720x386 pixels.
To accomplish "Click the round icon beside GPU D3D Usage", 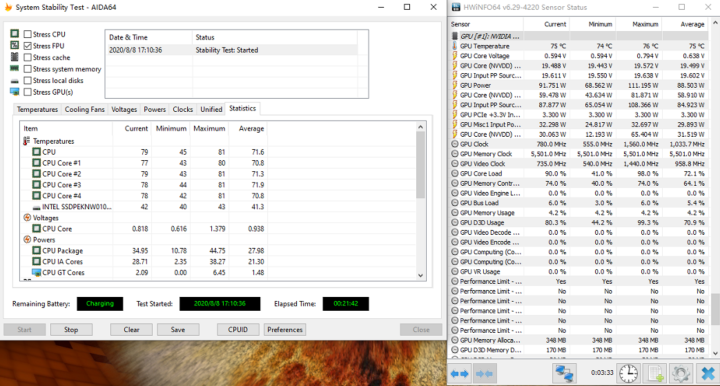I will 455,223.
